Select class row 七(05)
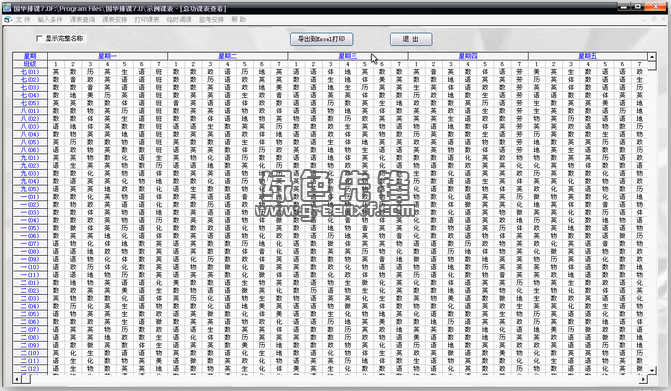The width and height of the screenshot is (671, 391). point(30,103)
